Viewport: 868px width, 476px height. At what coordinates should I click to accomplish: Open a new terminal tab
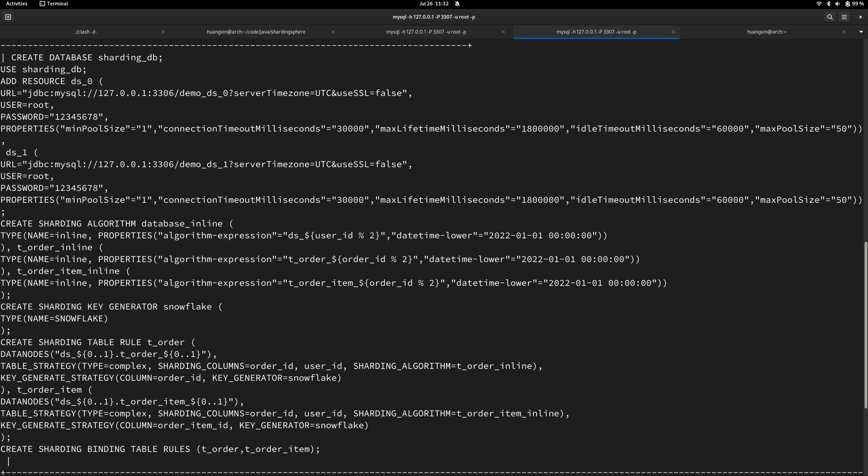coord(8,17)
